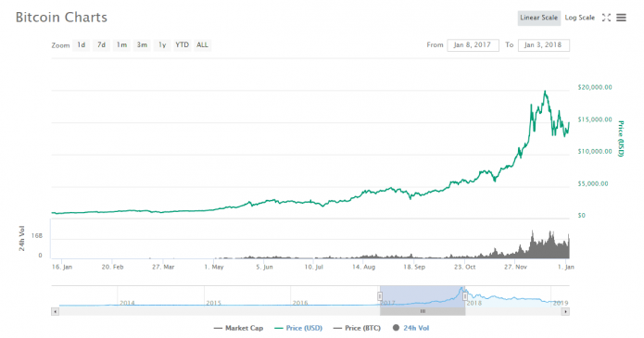
Task: Click the $5,000.00 axis label
Action: [x=593, y=183]
